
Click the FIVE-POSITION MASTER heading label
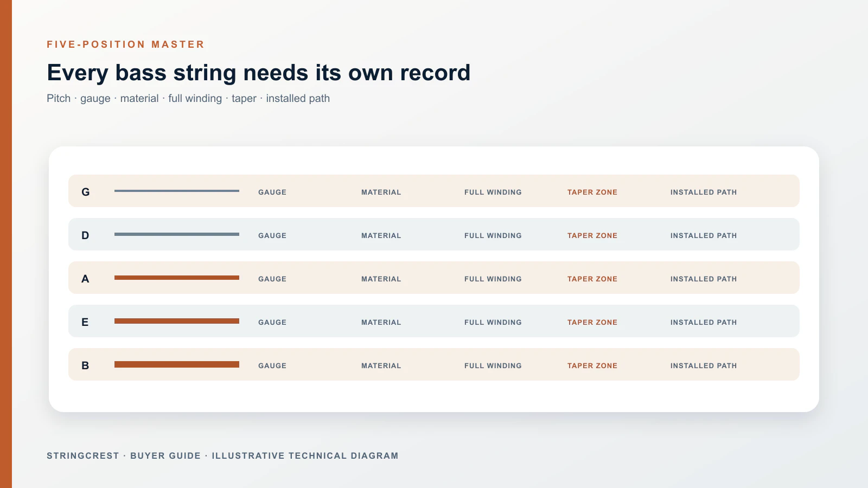point(125,44)
